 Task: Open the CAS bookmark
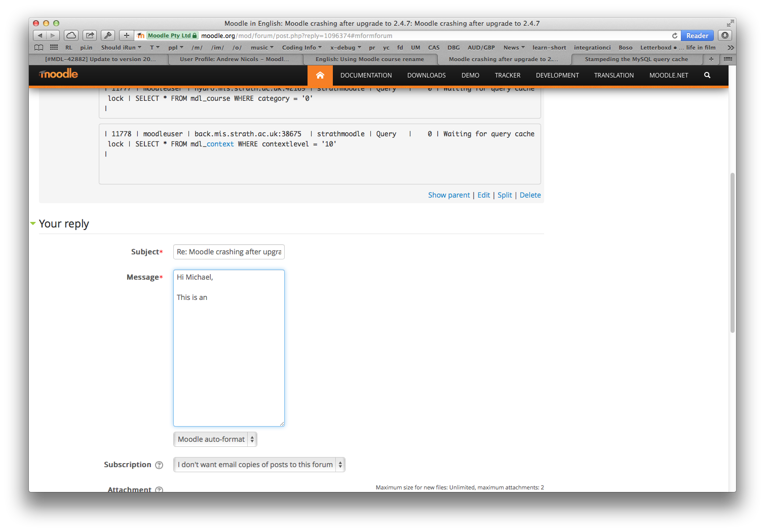pos(434,48)
